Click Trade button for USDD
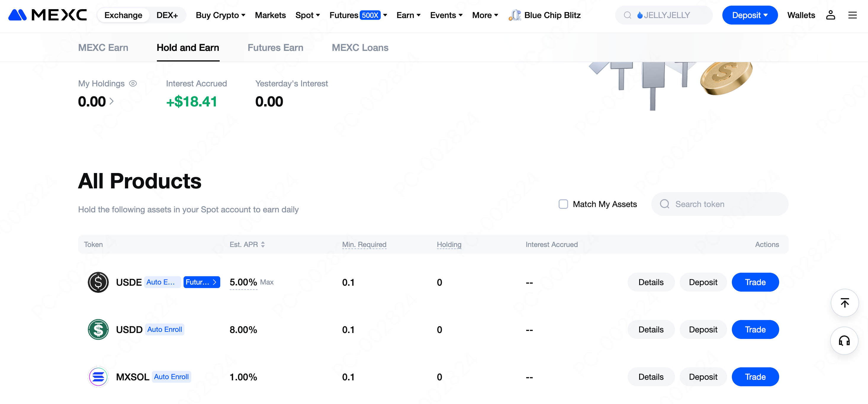 [x=755, y=329]
